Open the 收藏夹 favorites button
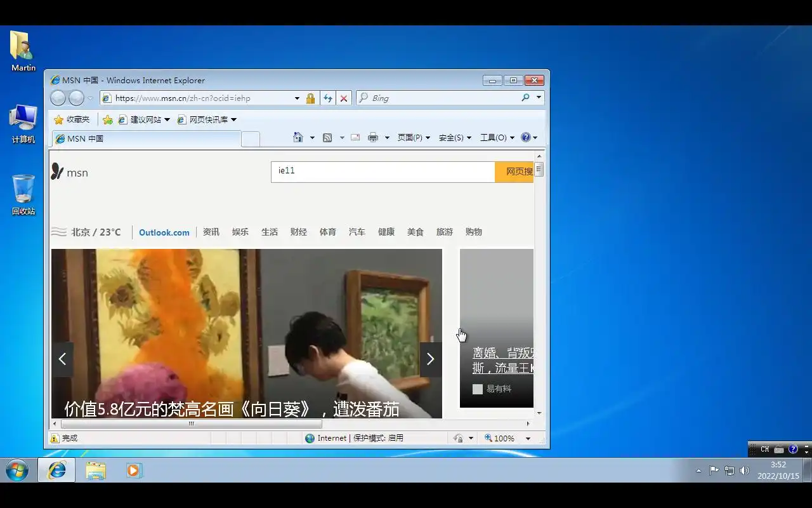The height and width of the screenshot is (508, 812). (72, 119)
